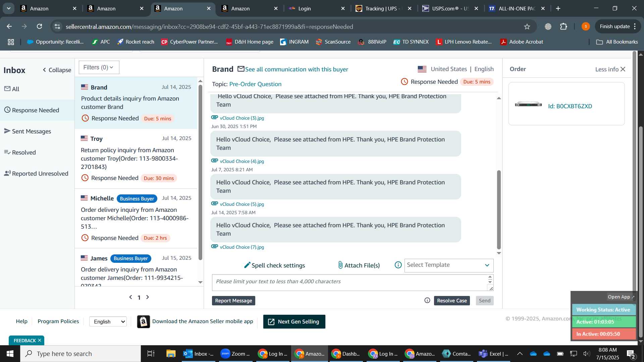Open See all communication with this buyer
The width and height of the screenshot is (644, 362).
point(297,69)
